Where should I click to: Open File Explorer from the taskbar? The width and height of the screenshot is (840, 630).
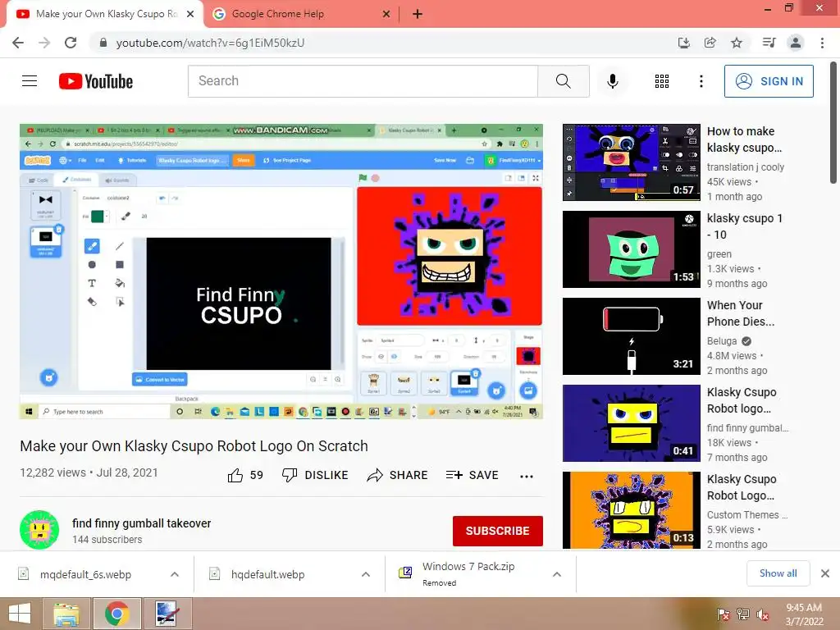click(x=66, y=614)
